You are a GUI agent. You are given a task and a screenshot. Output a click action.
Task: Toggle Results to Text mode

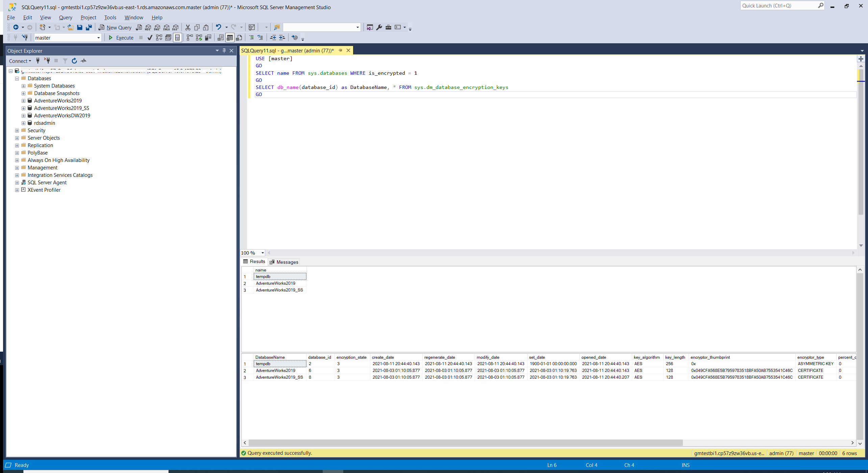click(221, 38)
